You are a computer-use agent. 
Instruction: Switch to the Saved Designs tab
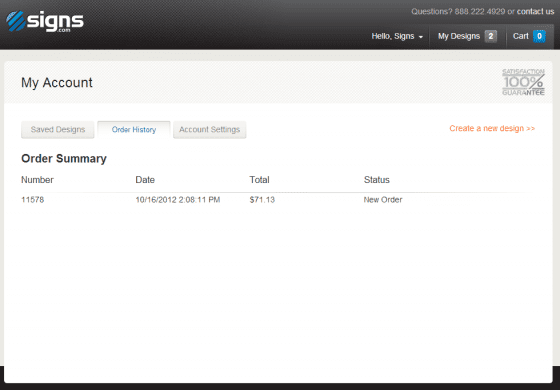58,129
